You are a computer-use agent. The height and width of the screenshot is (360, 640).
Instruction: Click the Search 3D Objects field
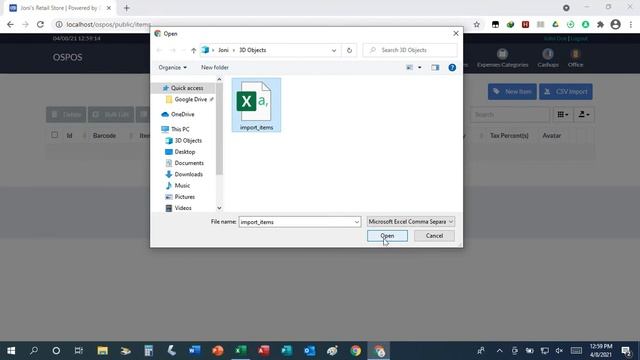point(410,50)
